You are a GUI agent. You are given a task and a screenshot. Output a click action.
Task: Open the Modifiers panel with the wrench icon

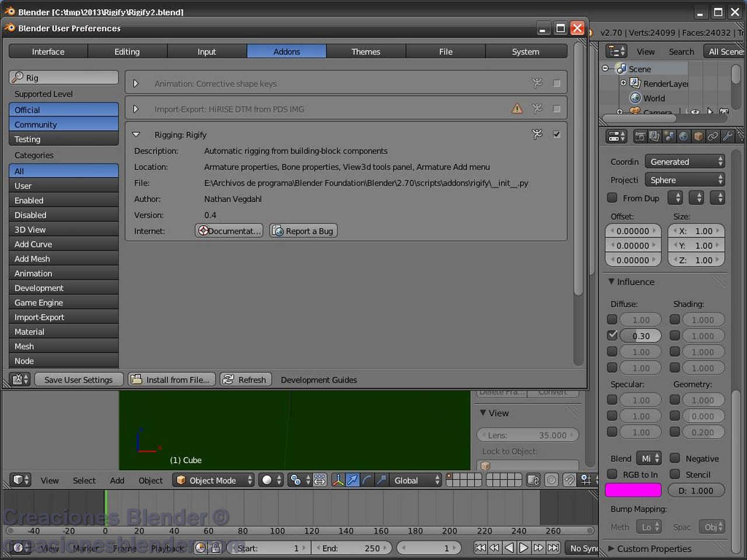(x=728, y=136)
